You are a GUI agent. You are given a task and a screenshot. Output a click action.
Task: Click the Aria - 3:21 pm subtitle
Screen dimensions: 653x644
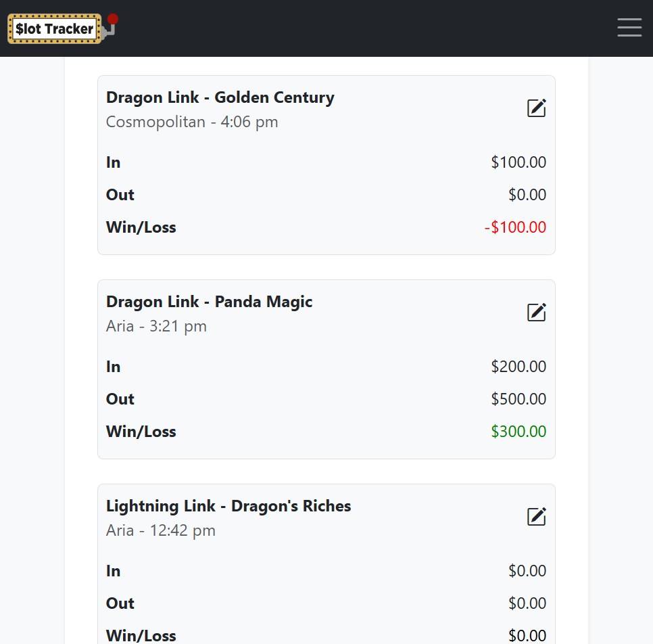point(156,326)
